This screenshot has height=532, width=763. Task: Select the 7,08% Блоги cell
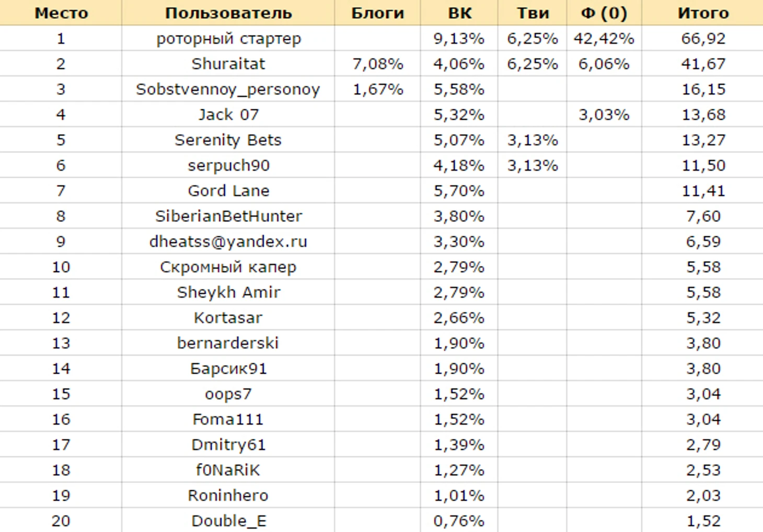pyautogui.click(x=377, y=64)
